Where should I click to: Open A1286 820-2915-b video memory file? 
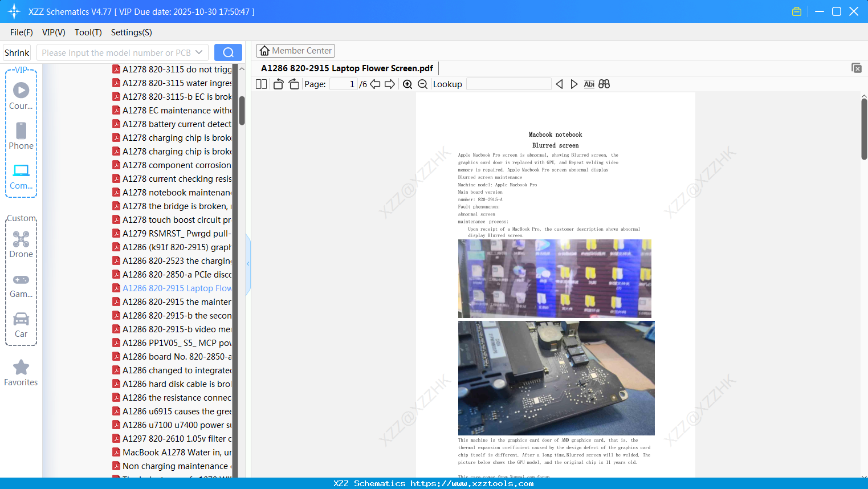[172, 329]
